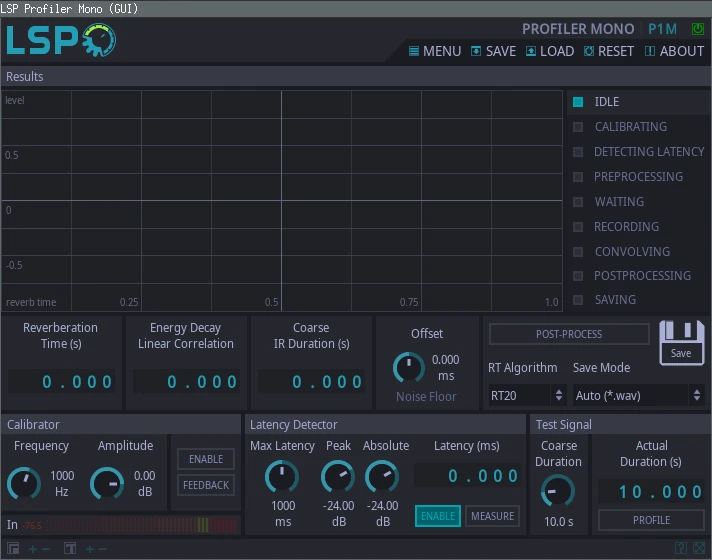Click the help question mark icon
The width and height of the screenshot is (712, 560).
coord(681,548)
